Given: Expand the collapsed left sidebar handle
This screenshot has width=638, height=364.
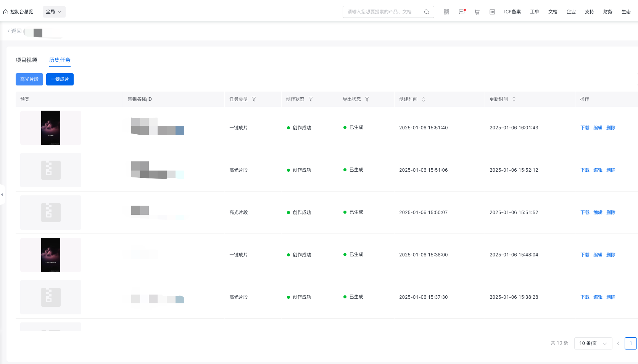Looking at the screenshot, I should [x=2, y=195].
